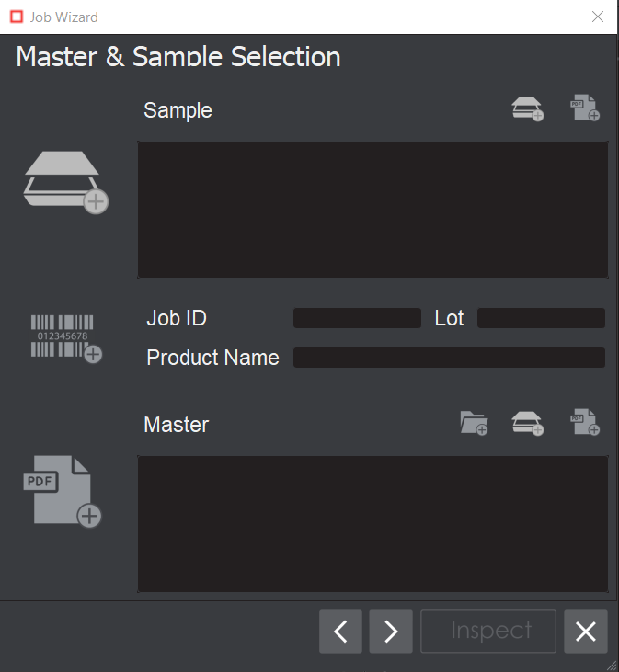Image resolution: width=619 pixels, height=672 pixels.
Task: Select the Product Name input field
Action: [x=449, y=358]
